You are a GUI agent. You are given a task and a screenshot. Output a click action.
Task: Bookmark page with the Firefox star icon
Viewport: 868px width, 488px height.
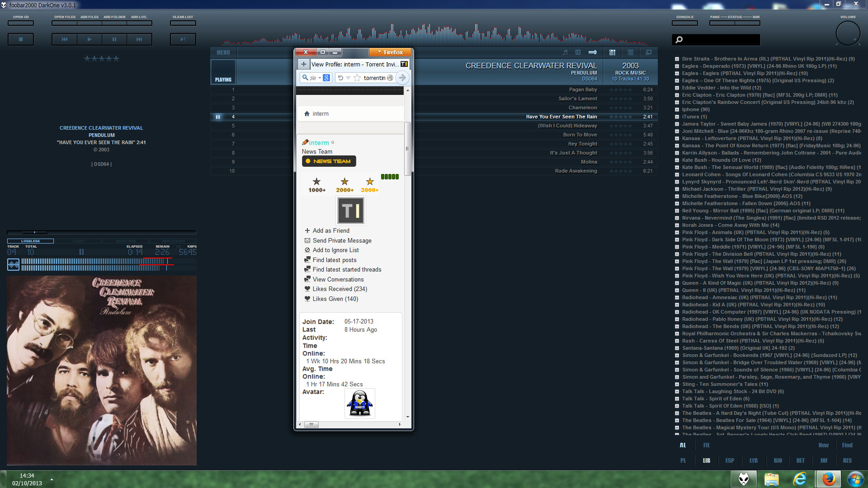tap(357, 78)
